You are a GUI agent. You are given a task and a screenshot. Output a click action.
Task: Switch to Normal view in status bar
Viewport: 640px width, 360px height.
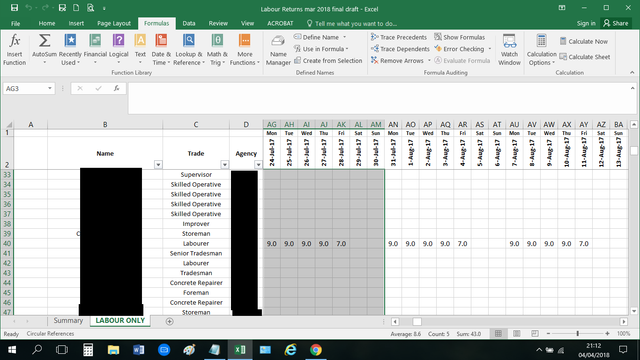point(498,333)
